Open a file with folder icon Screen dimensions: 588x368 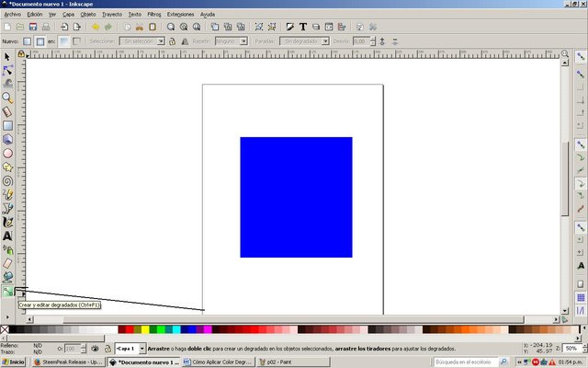pyautogui.click(x=20, y=27)
